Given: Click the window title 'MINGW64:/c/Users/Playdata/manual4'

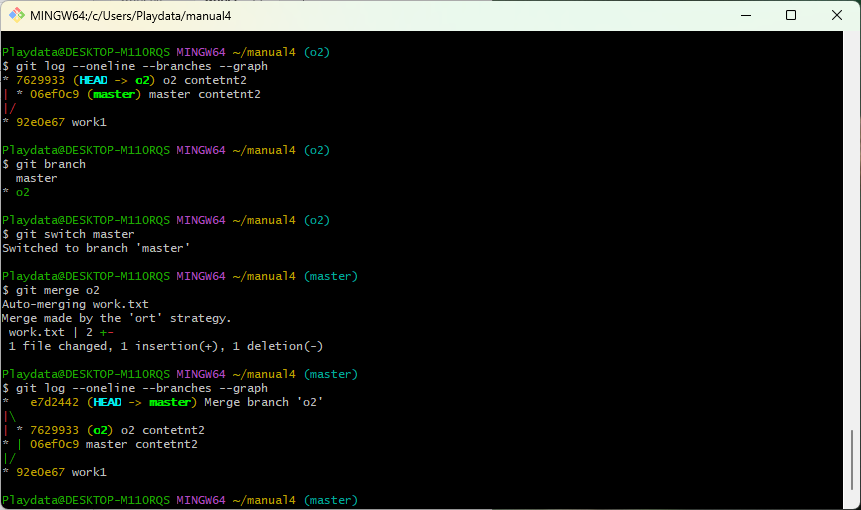Looking at the screenshot, I should pyautogui.click(x=131, y=16).
